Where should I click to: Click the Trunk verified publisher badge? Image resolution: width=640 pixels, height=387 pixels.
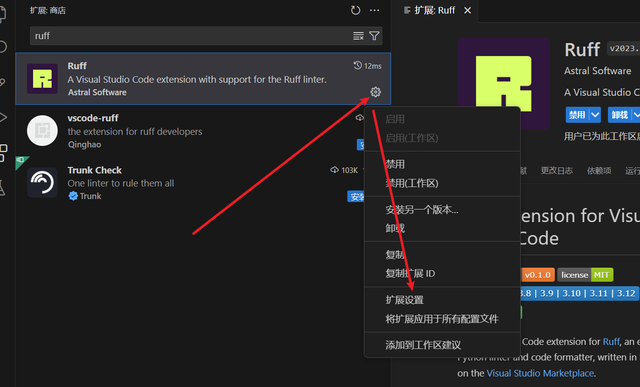[x=73, y=196]
